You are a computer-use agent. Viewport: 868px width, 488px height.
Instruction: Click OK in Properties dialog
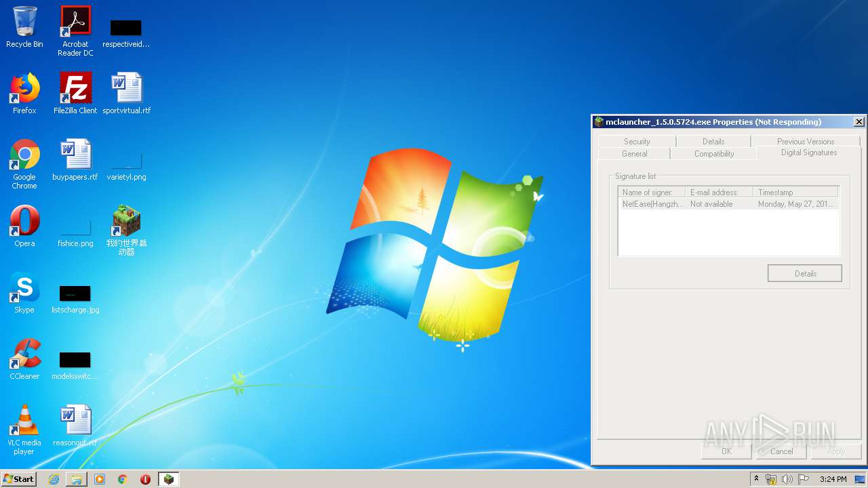click(x=726, y=451)
